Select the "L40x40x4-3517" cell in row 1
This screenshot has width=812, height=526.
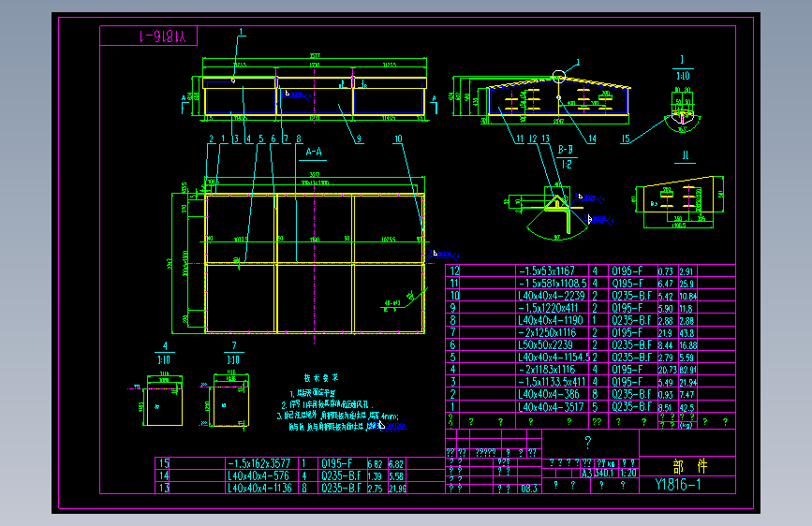coord(551,407)
